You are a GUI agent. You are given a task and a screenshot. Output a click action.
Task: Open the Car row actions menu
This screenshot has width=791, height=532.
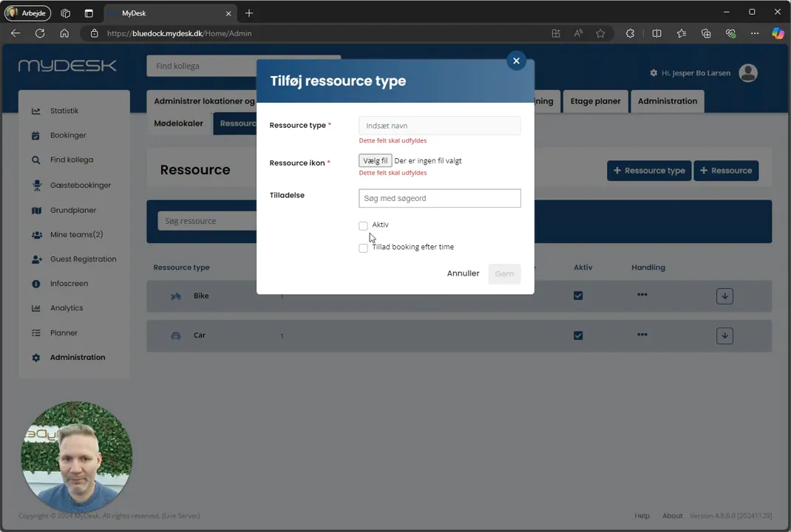(x=642, y=334)
